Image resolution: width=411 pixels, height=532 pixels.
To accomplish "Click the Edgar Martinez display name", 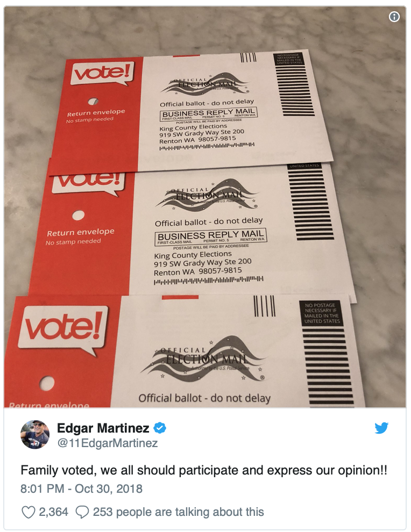I will tap(103, 428).
